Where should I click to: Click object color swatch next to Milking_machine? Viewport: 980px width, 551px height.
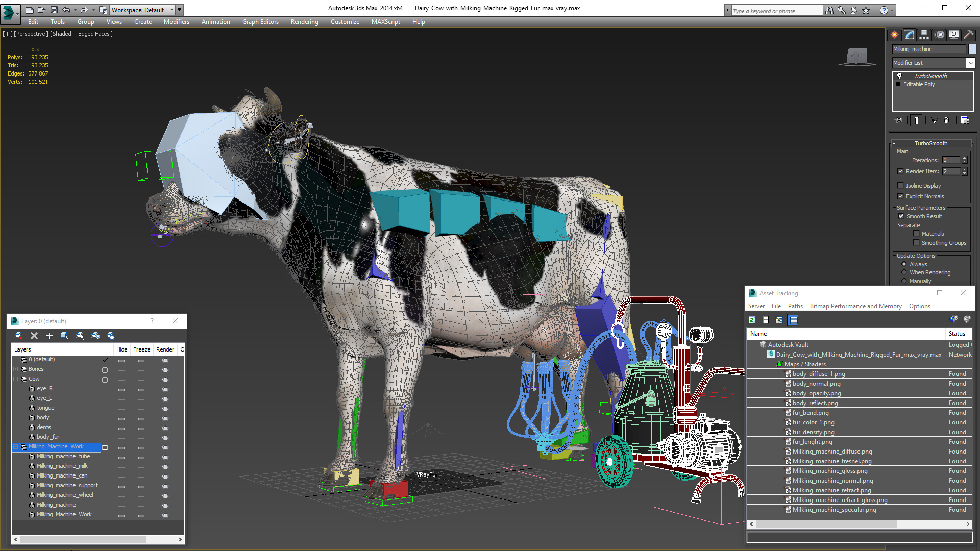(972, 49)
